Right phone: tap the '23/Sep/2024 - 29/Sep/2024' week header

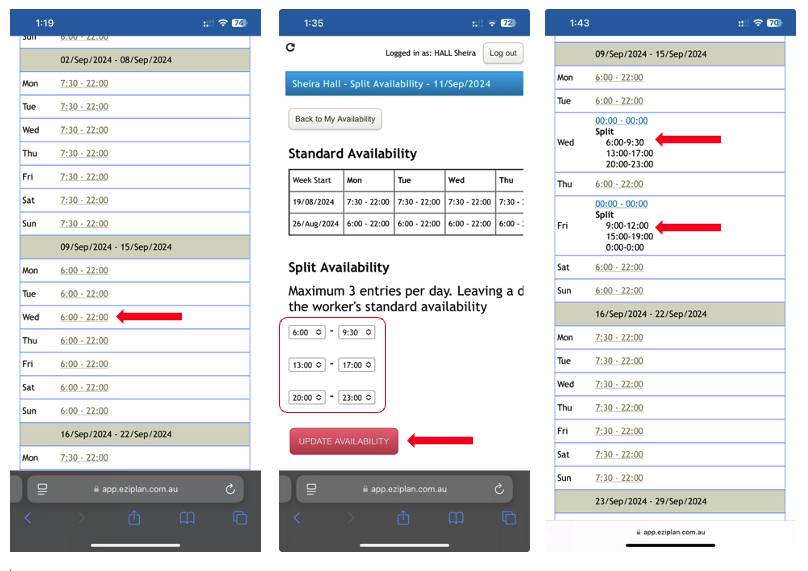(x=670, y=501)
